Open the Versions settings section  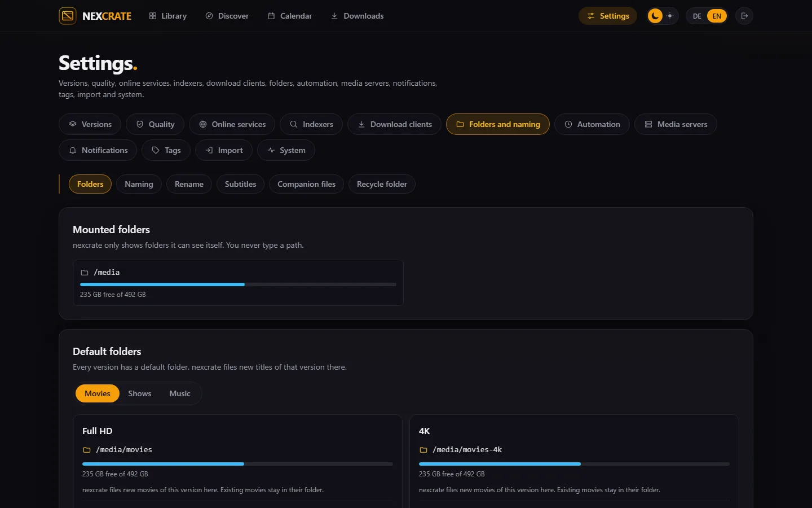90,124
